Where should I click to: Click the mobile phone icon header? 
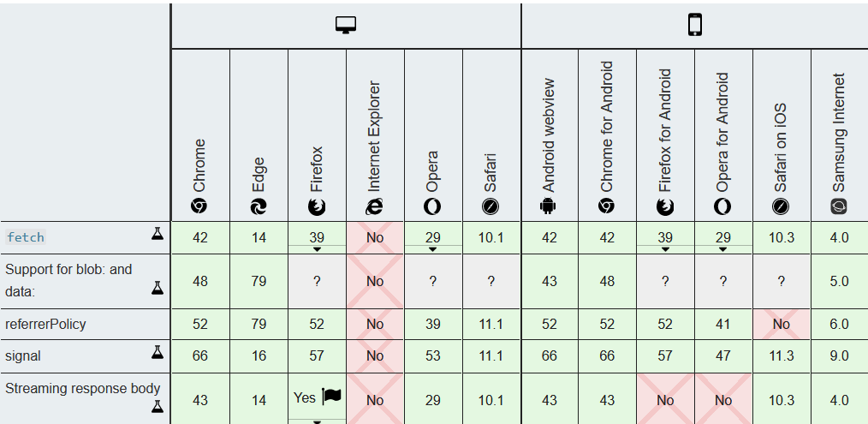(x=695, y=25)
